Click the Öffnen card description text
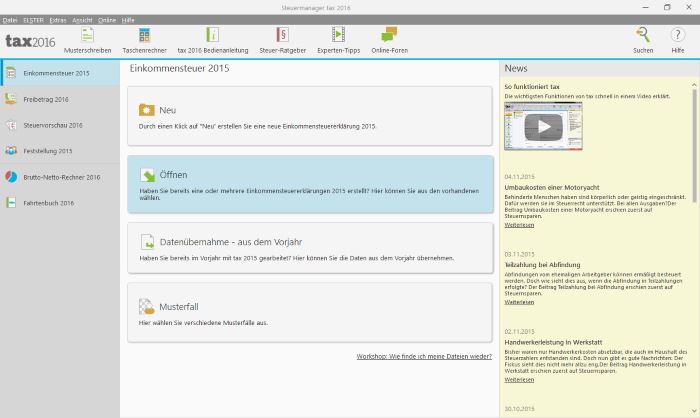 tap(309, 194)
